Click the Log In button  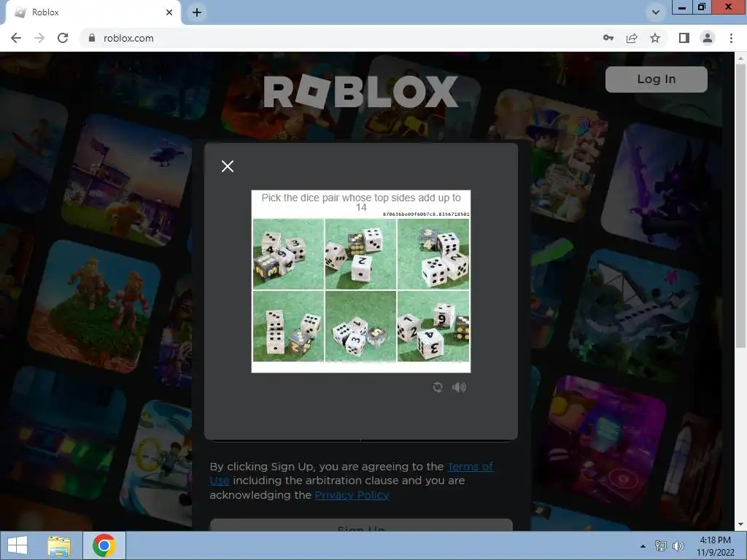(x=656, y=79)
